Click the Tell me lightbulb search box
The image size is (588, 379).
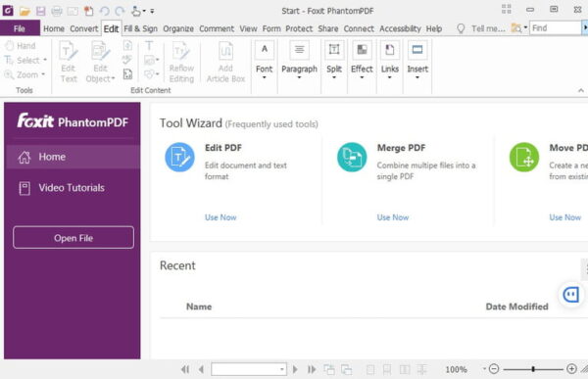point(482,28)
